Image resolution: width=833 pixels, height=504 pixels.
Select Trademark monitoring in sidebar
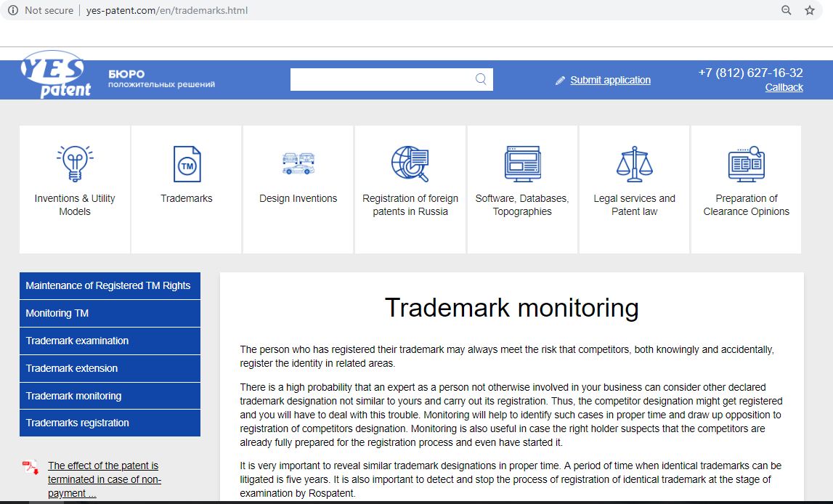110,396
